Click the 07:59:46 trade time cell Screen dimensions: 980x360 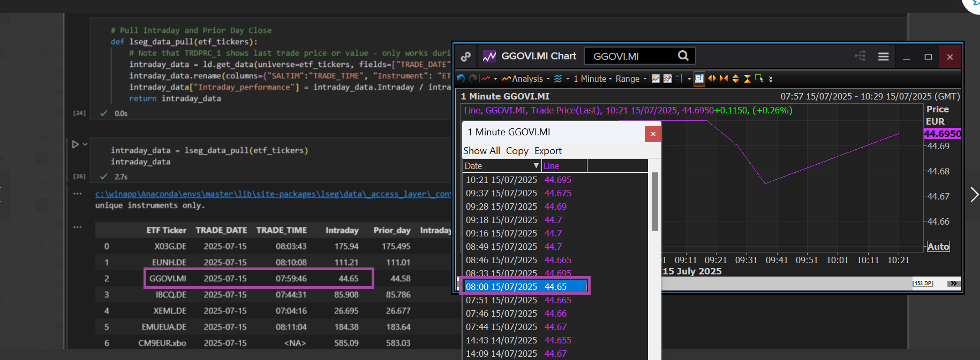[x=291, y=279]
